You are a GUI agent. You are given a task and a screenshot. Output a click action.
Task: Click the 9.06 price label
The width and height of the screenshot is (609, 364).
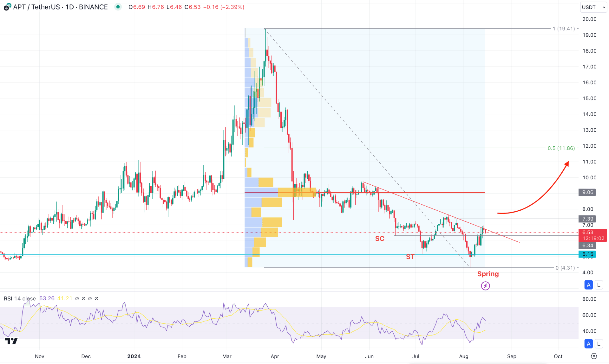click(587, 192)
